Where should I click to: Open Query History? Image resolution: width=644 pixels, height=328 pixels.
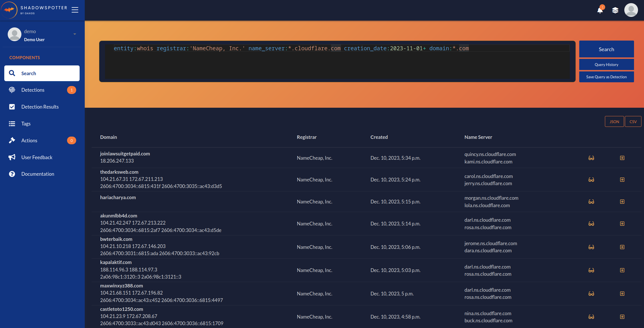pos(606,65)
